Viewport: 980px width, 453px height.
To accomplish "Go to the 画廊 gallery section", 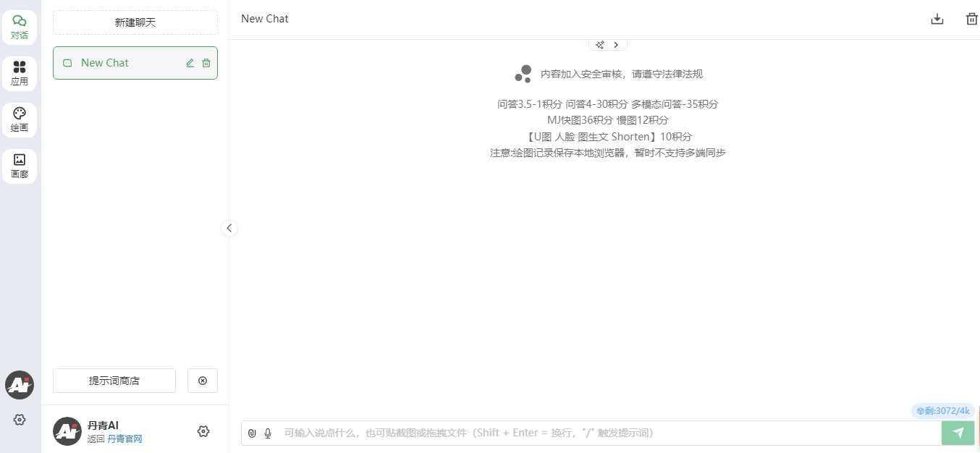I will 20,166.
